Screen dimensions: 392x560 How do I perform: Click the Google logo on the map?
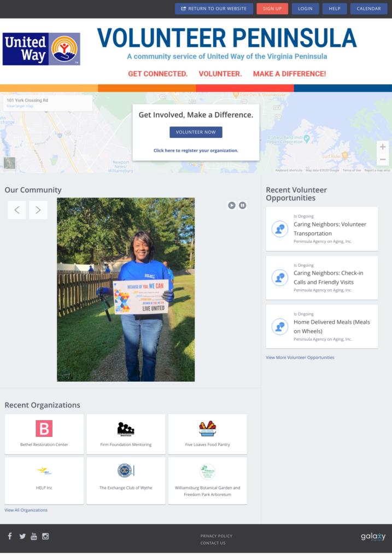pos(196,165)
